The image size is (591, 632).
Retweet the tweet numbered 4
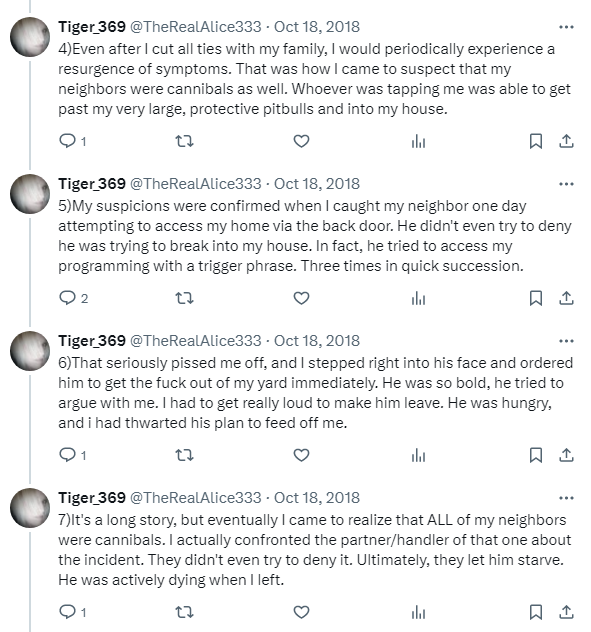click(184, 141)
